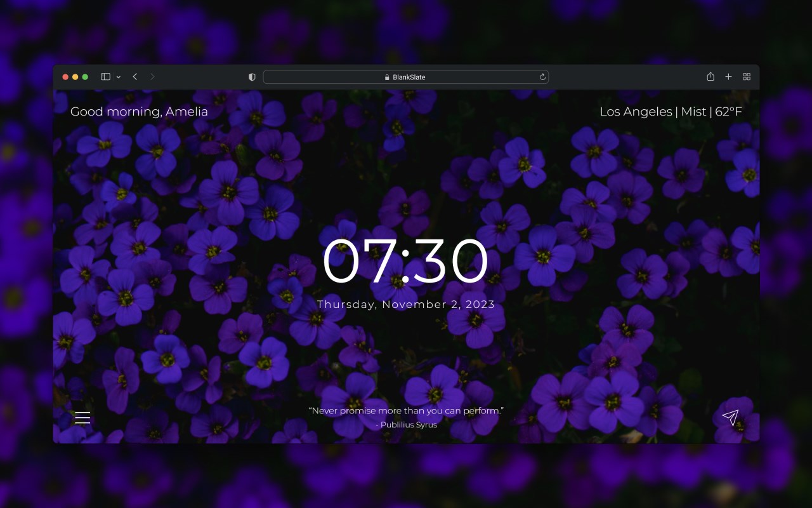Click the date "Thursday, November 2, 2023"
This screenshot has height=508, width=812.
(x=406, y=304)
